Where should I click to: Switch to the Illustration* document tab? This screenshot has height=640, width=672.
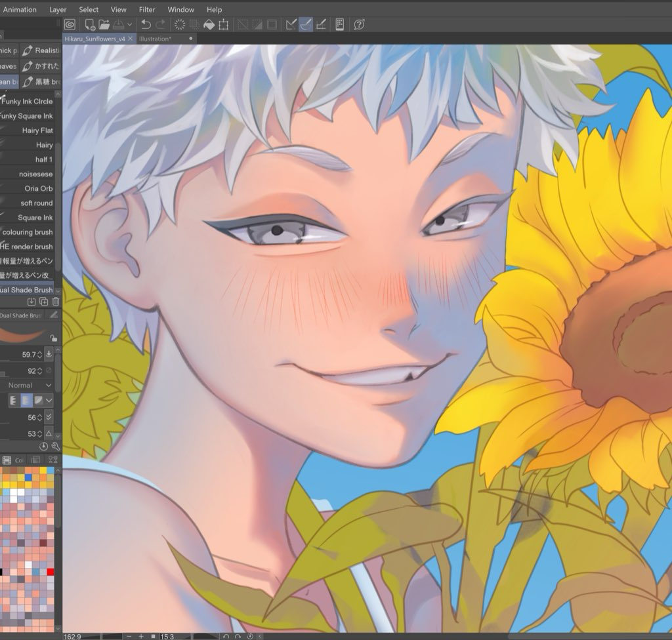[156, 39]
